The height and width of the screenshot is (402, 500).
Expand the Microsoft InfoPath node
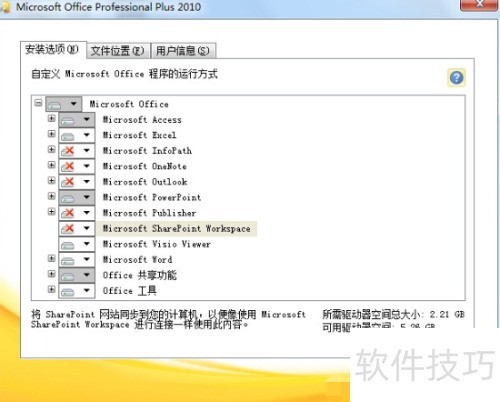(51, 149)
